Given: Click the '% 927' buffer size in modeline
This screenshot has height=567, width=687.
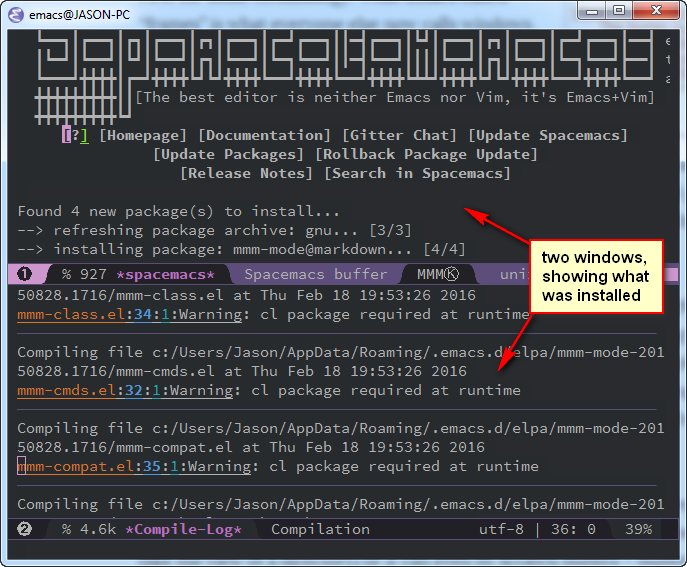Looking at the screenshot, I should point(84,274).
